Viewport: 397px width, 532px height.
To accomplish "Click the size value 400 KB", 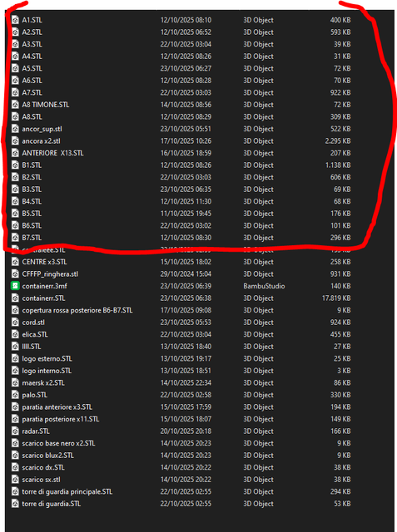I will coord(340,20).
